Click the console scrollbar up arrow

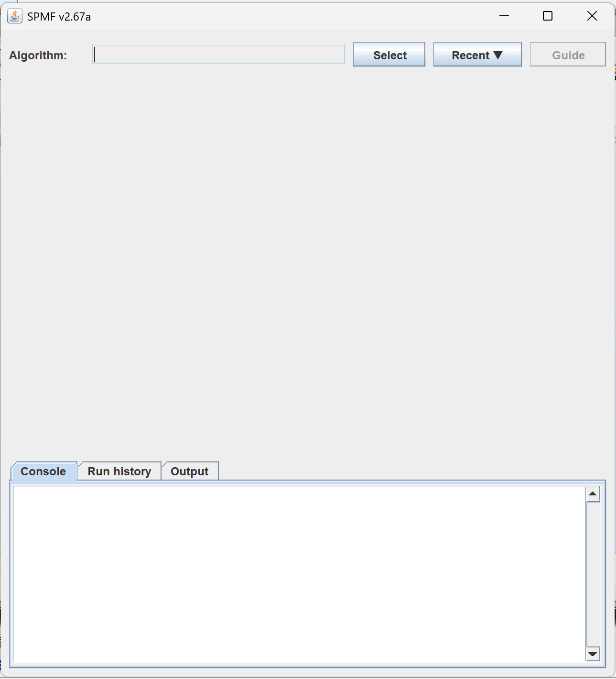tap(593, 494)
